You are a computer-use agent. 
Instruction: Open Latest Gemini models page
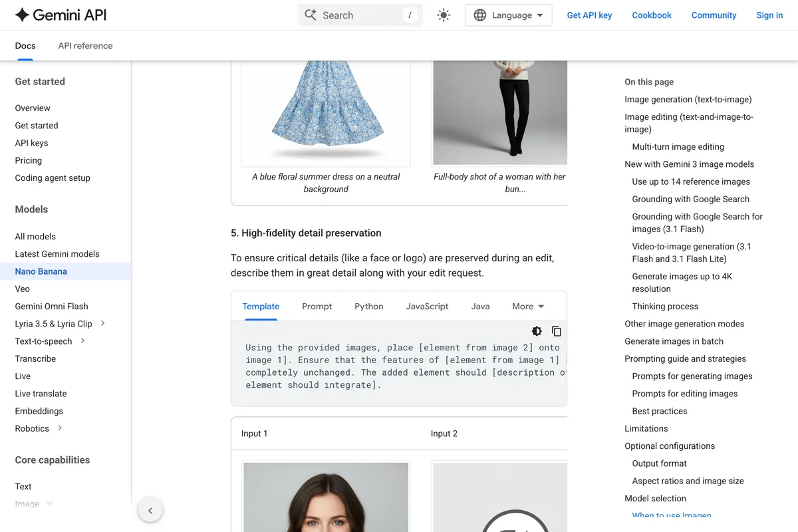[x=57, y=253]
